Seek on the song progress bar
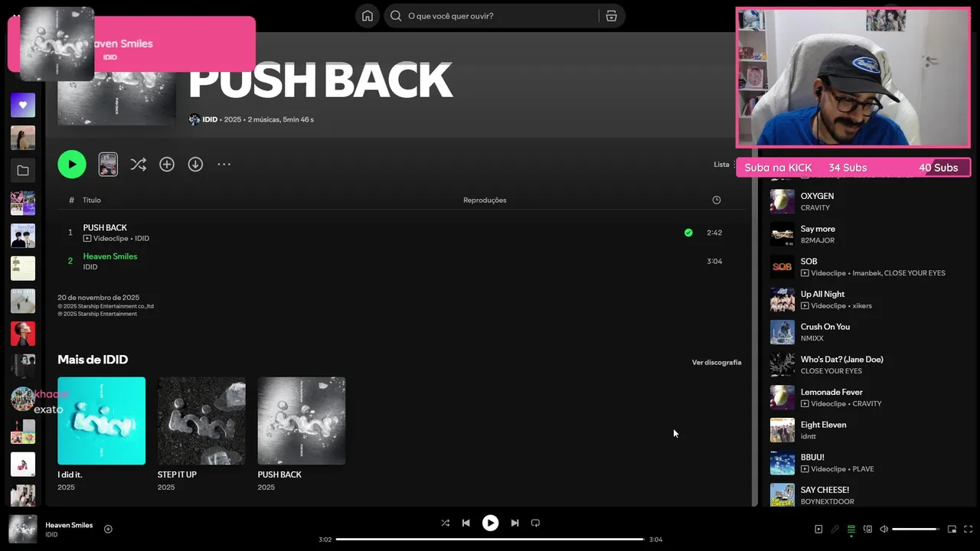This screenshot has height=551, width=980. (490, 540)
